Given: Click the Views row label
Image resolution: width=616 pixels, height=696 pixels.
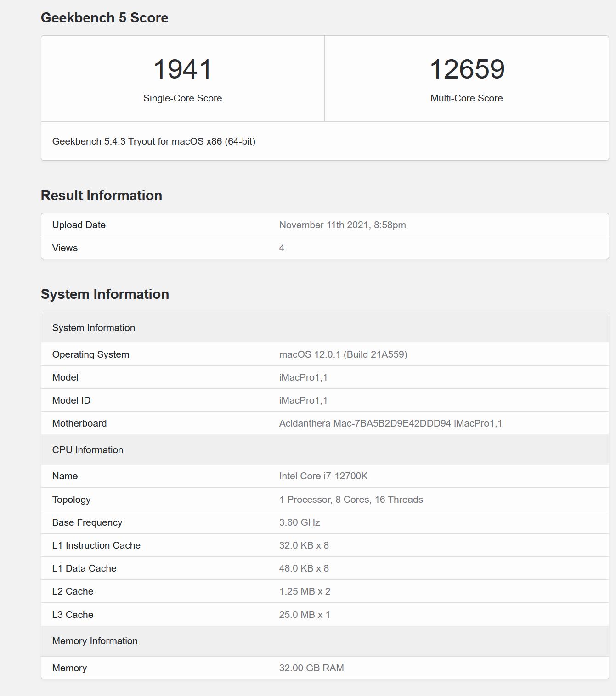Looking at the screenshot, I should point(65,248).
